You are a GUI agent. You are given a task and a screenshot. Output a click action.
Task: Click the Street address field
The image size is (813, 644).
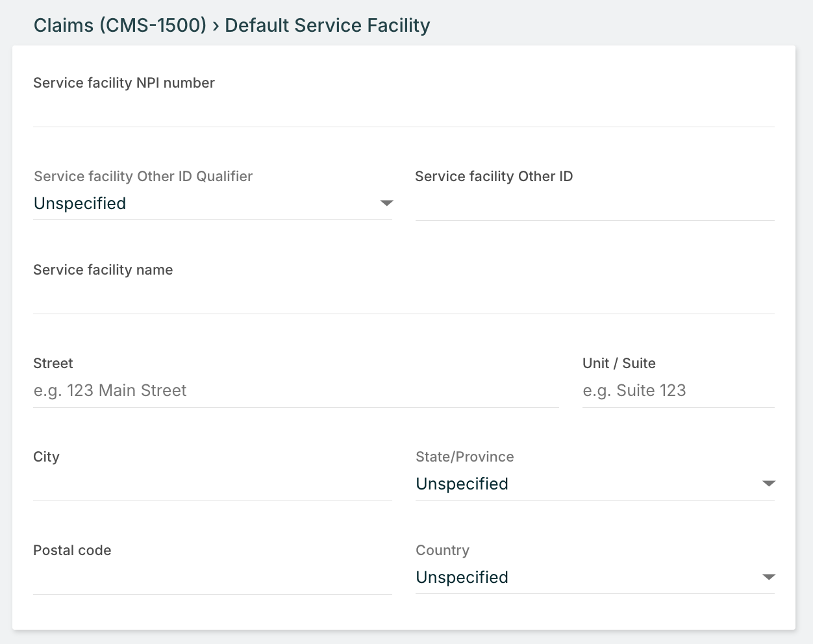coord(295,391)
